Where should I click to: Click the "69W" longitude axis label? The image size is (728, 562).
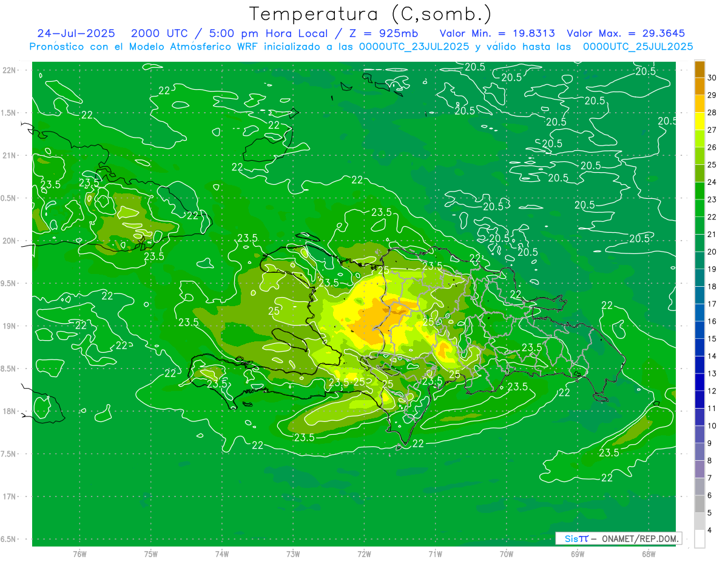[578, 554]
